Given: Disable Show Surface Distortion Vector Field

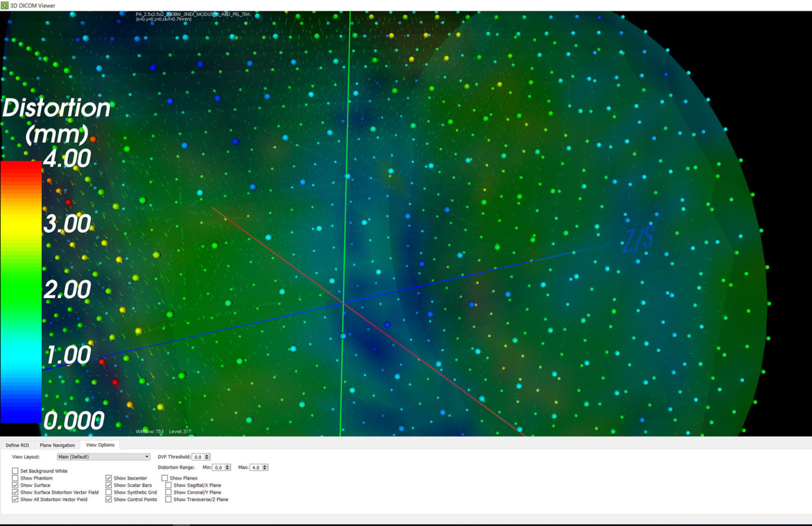Looking at the screenshot, I should (x=15, y=492).
